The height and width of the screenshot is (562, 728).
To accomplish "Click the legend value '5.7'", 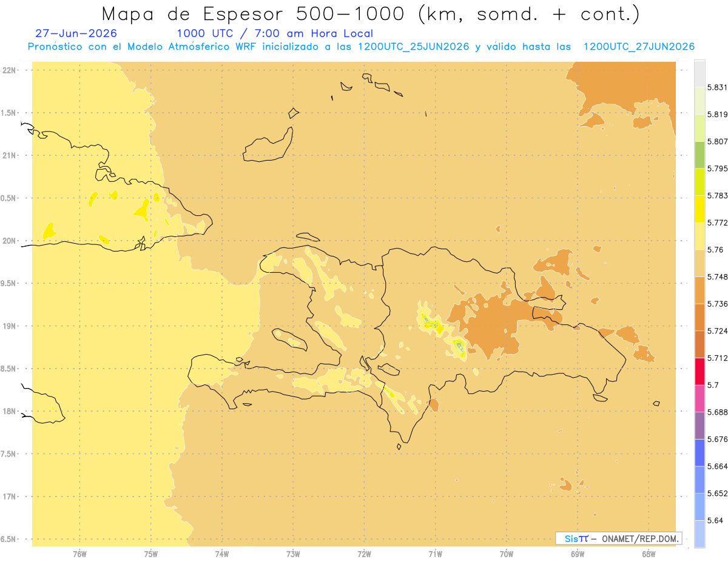I will point(713,385).
